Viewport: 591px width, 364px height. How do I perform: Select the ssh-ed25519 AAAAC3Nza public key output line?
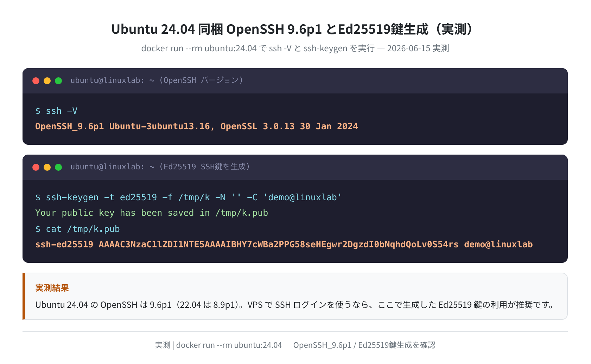tap(284, 245)
